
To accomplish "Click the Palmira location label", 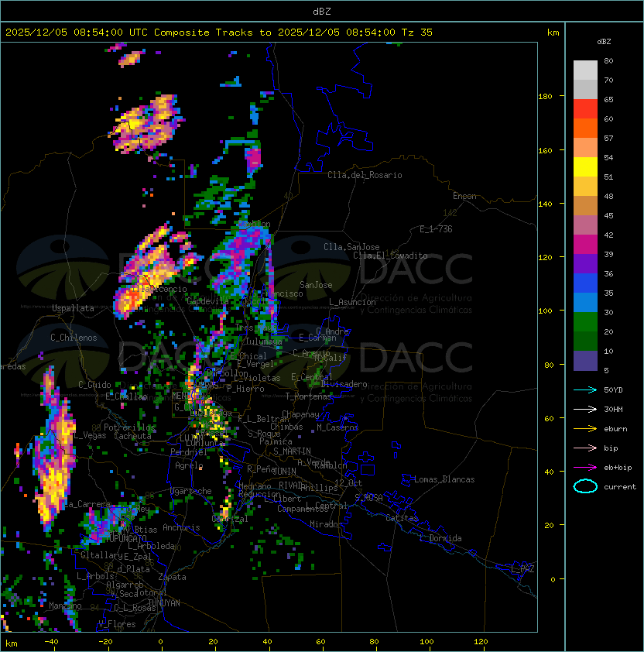I will (276, 441).
